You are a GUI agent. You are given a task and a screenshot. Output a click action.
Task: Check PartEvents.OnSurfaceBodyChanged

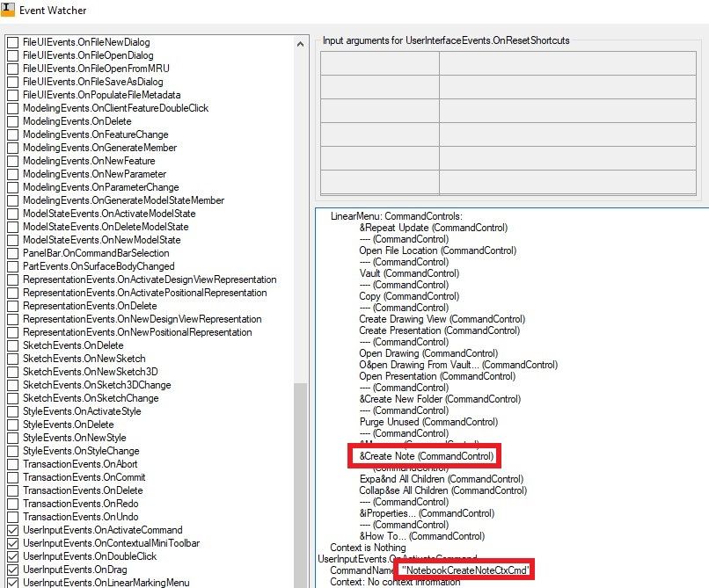point(12,266)
